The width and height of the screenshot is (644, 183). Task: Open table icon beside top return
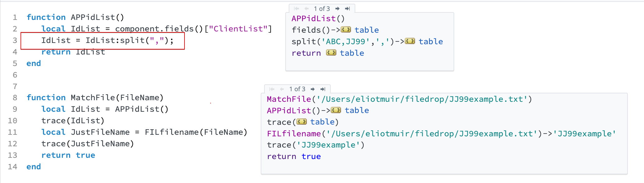click(331, 53)
